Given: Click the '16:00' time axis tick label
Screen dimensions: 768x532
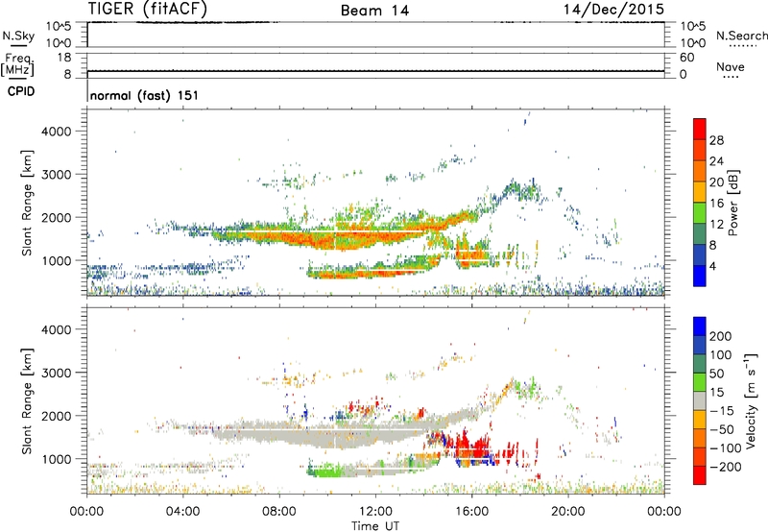Looking at the screenshot, I should coord(471,511).
